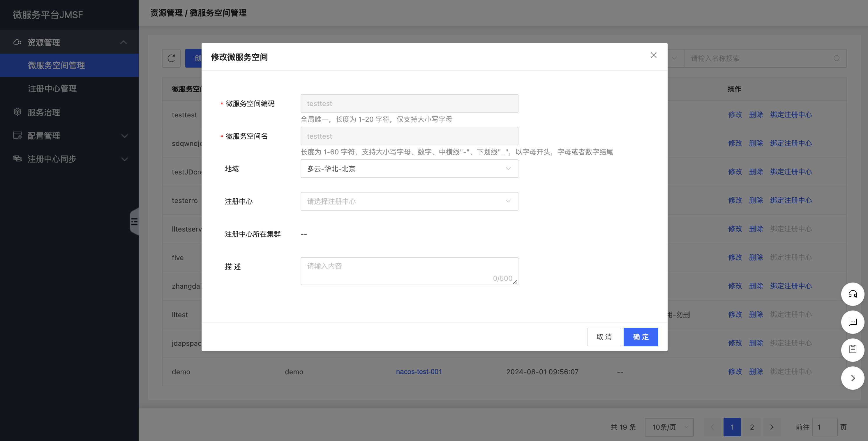Open the clipboard document floating icon
Image resolution: width=868 pixels, height=441 pixels.
853,350
